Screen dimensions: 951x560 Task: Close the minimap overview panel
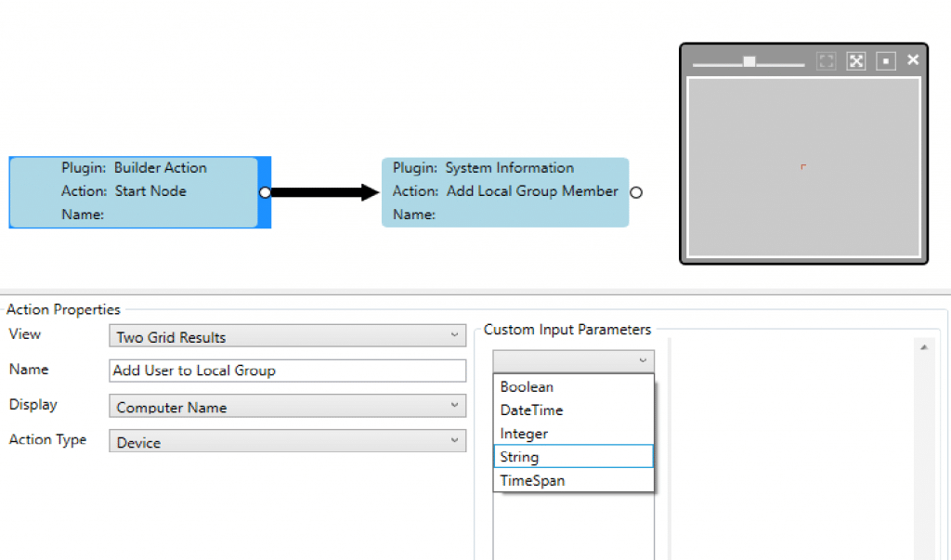pyautogui.click(x=913, y=59)
